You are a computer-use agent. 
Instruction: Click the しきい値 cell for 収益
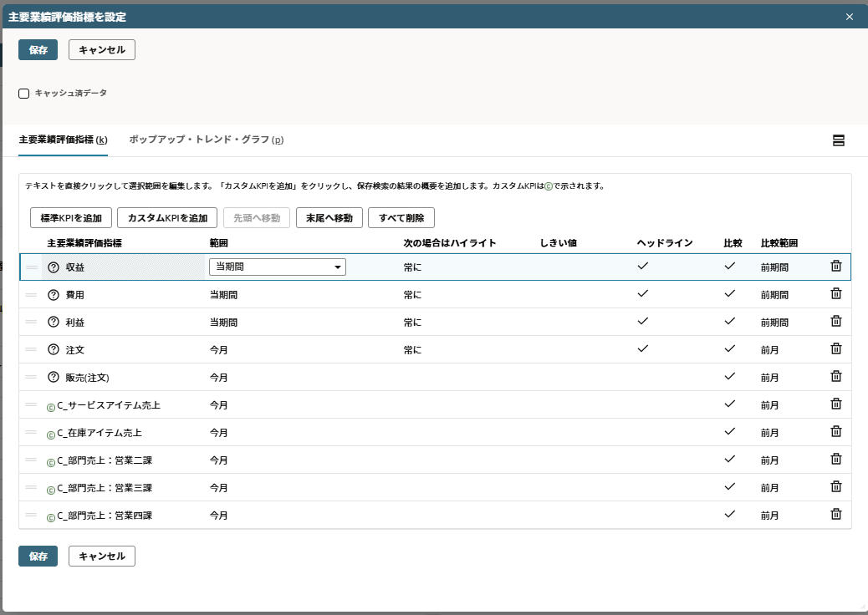point(585,267)
